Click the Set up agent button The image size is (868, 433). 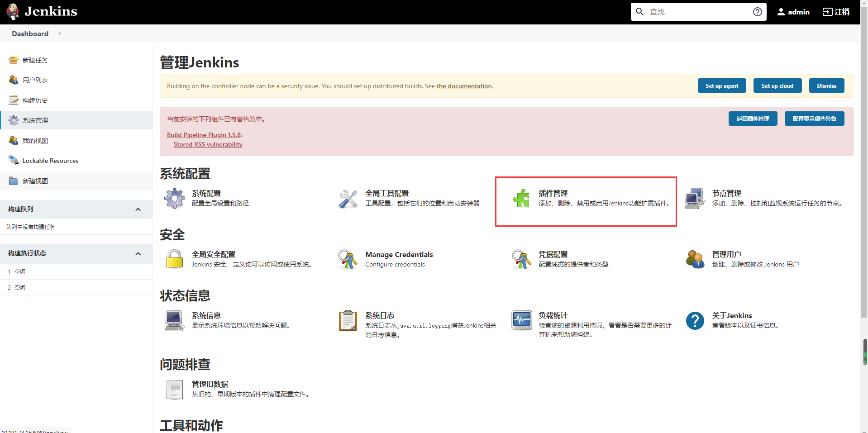pyautogui.click(x=721, y=86)
